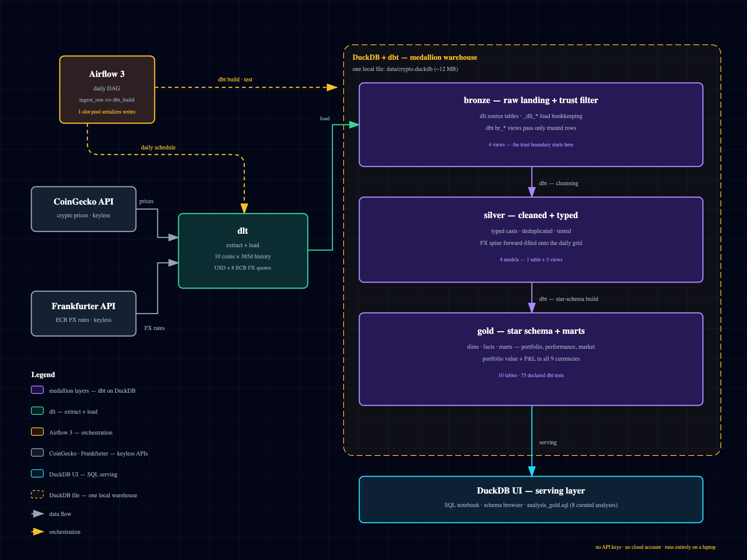The image size is (747, 560).
Task: Click 'DuckDB file — one local warehouse' legend text
Action: tap(93, 495)
